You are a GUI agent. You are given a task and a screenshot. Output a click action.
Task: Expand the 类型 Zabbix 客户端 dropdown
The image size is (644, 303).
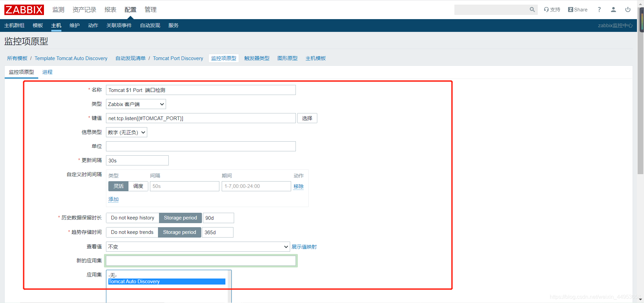coord(136,104)
